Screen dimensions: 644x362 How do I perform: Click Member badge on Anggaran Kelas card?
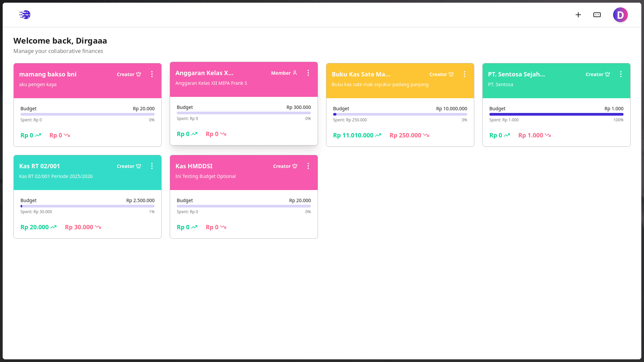click(x=284, y=73)
